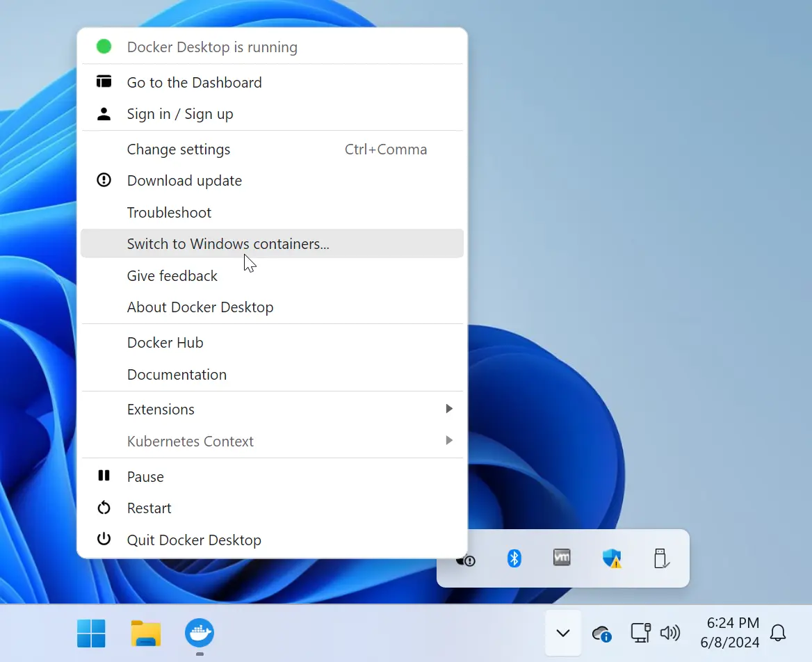Click the OneDrive cloud icon in taskbar
Image resolution: width=812 pixels, height=662 pixels.
(601, 633)
